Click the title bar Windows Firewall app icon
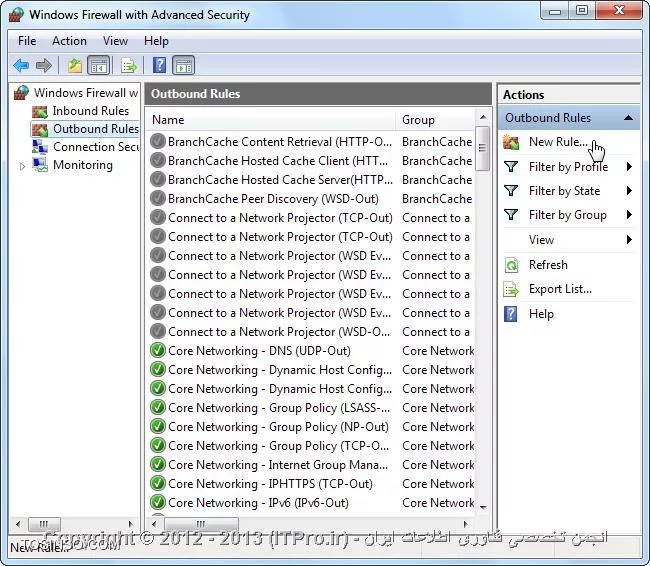Image resolution: width=650 pixels, height=566 pixels. [16, 15]
